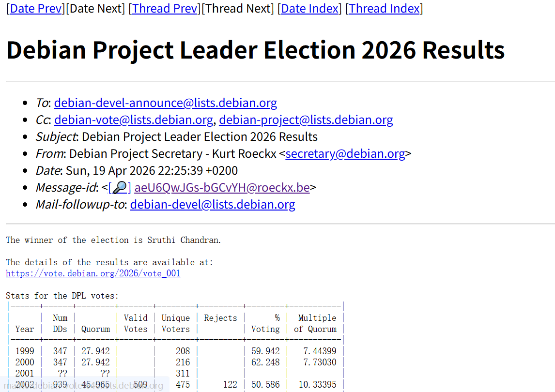555x392 pixels.
Task: Click the Multiple of Quorum column header
Action: click(x=315, y=323)
